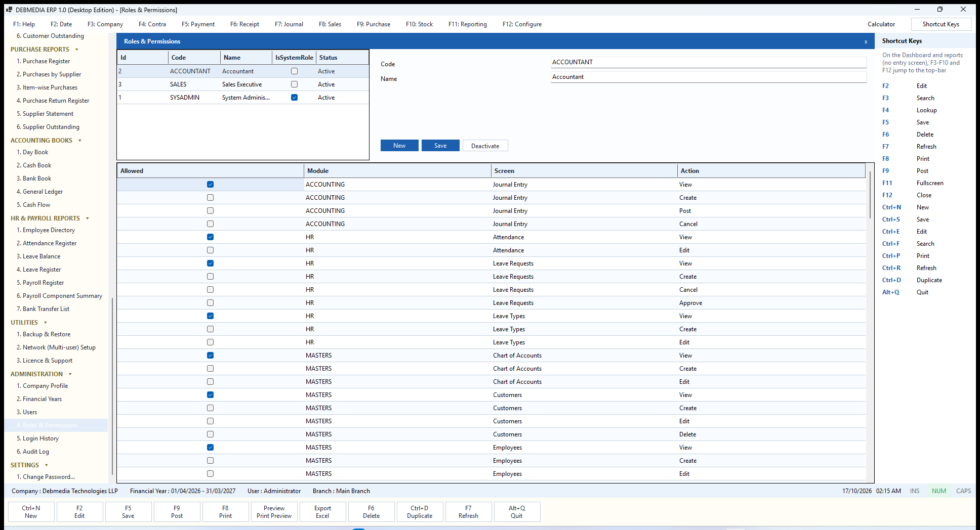Click the F8 Print bottom toolbar button
980x530 pixels.
(225, 512)
